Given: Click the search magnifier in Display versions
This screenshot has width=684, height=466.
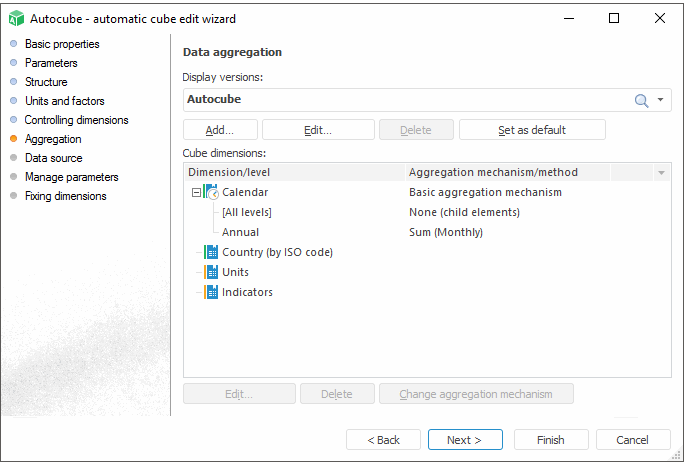Looking at the screenshot, I should coord(641,100).
